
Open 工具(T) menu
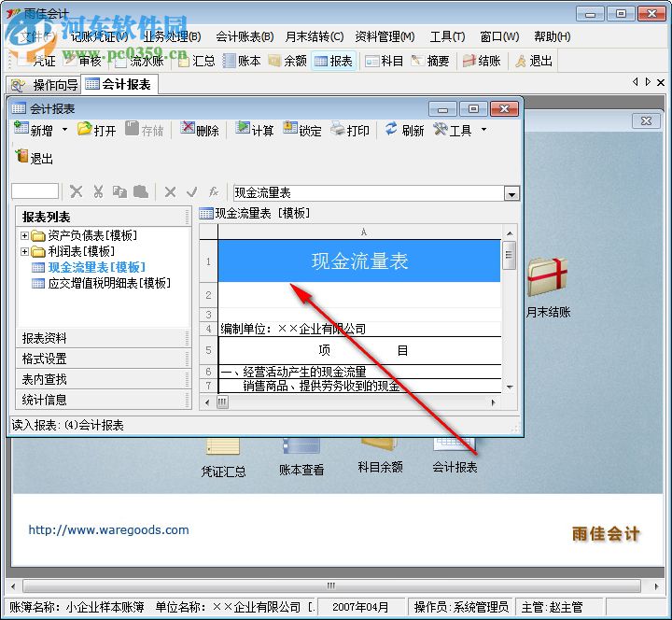coord(447,36)
